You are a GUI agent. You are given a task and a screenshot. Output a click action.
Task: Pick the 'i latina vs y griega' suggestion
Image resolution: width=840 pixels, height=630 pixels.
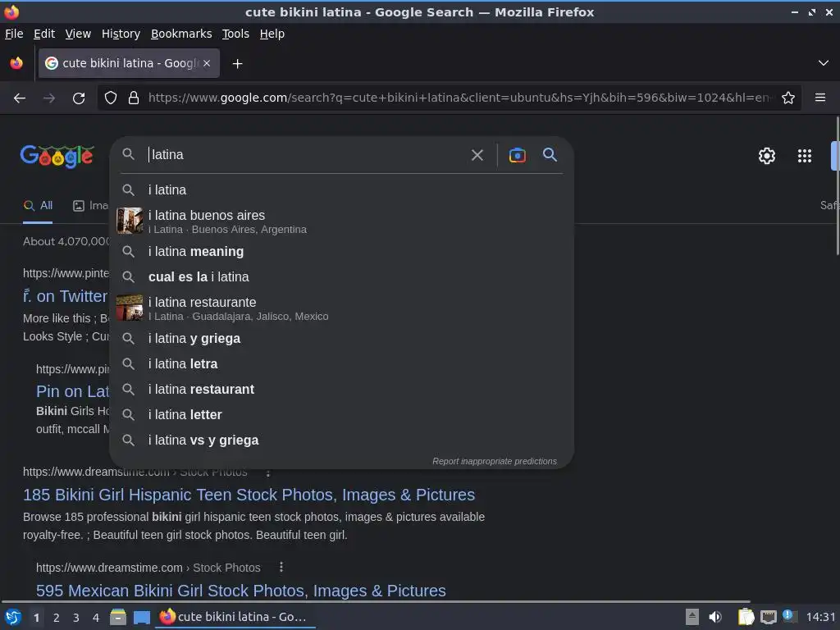coord(341,441)
